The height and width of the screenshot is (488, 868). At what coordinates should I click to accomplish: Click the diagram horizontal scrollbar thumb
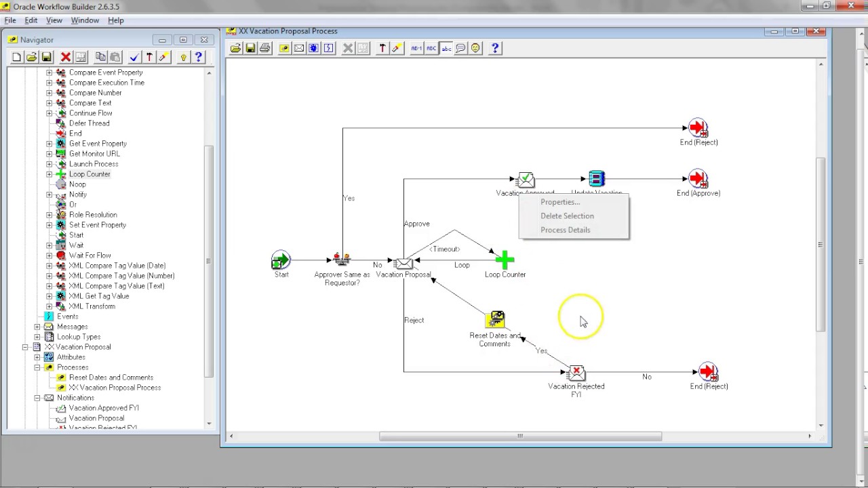[520, 436]
